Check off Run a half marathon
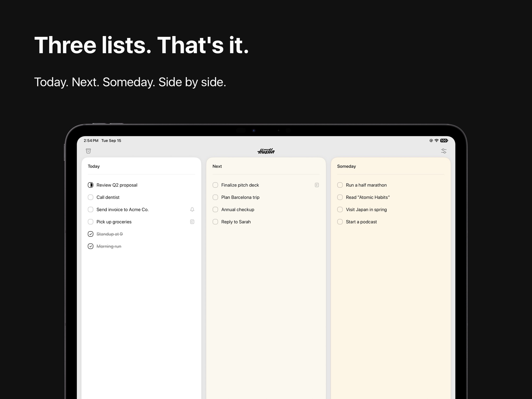This screenshot has width=532, height=399. (340, 185)
